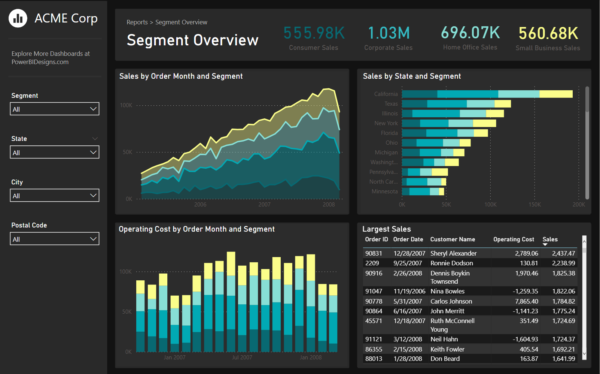Select the yellow California bar segment
Image resolution: width=600 pixels, height=374 pixels.
[x=556, y=94]
